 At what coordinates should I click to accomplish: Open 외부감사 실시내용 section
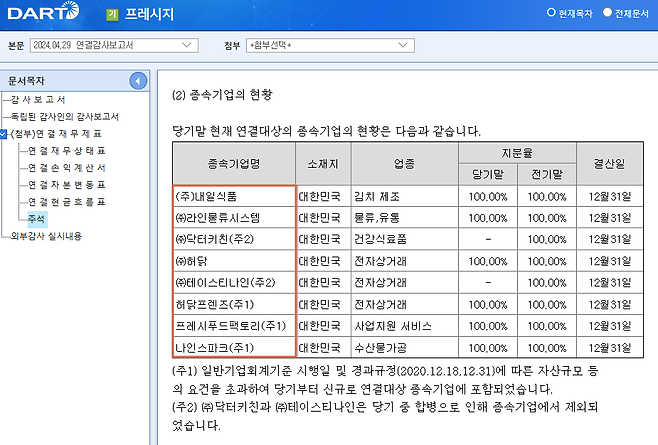[x=46, y=236]
